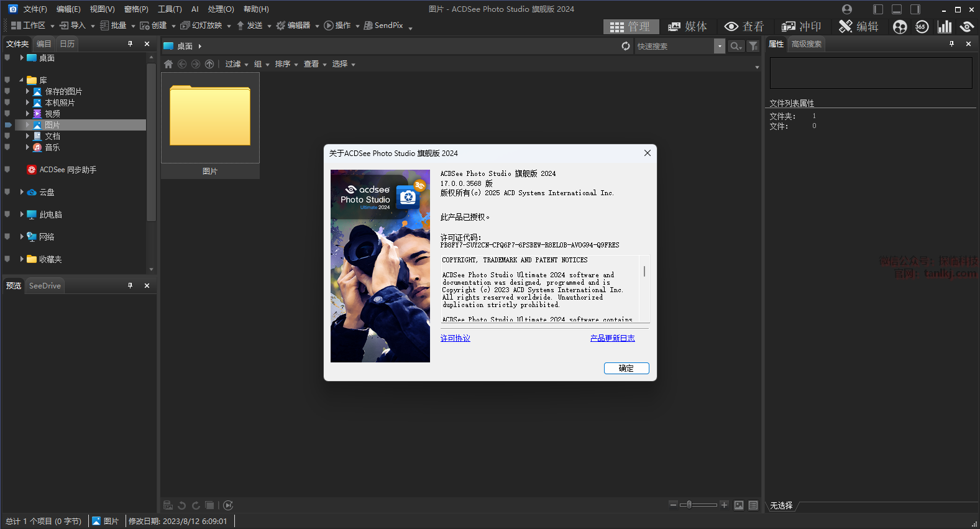Viewport: 980px width, 529px height.
Task: Toggle easy-select marker beside 此电脑
Action: click(7, 214)
